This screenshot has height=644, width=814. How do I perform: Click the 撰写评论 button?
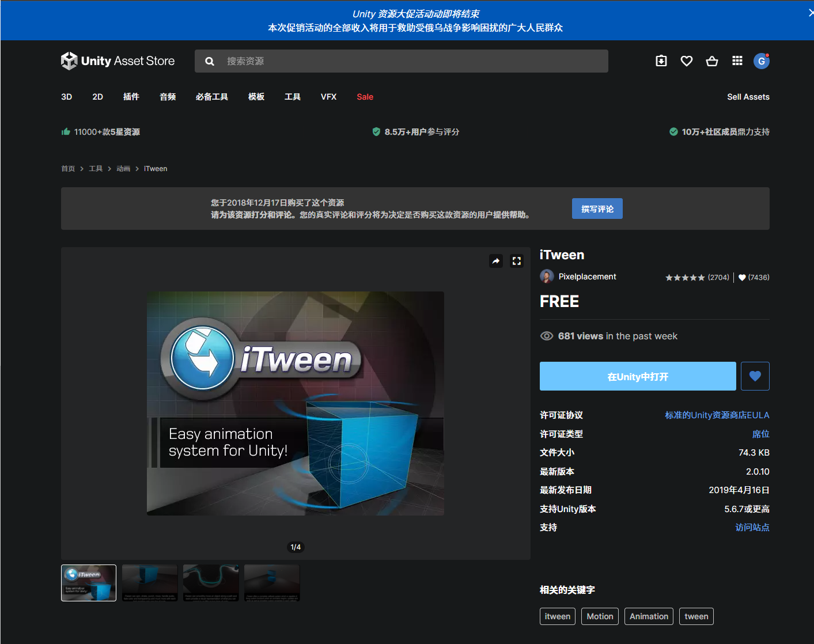coord(597,208)
